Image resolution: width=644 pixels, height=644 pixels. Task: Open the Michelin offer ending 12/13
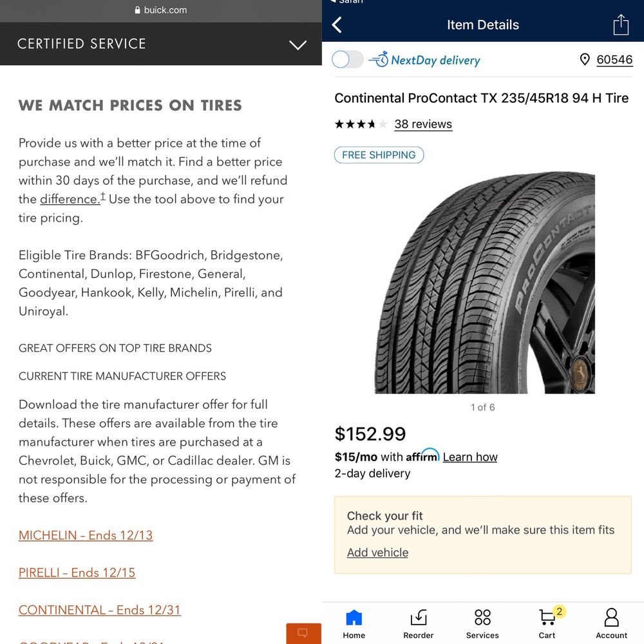click(x=86, y=535)
